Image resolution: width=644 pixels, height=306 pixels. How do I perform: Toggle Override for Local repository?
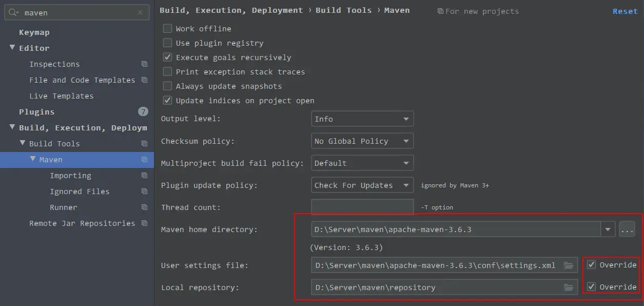pyautogui.click(x=591, y=286)
